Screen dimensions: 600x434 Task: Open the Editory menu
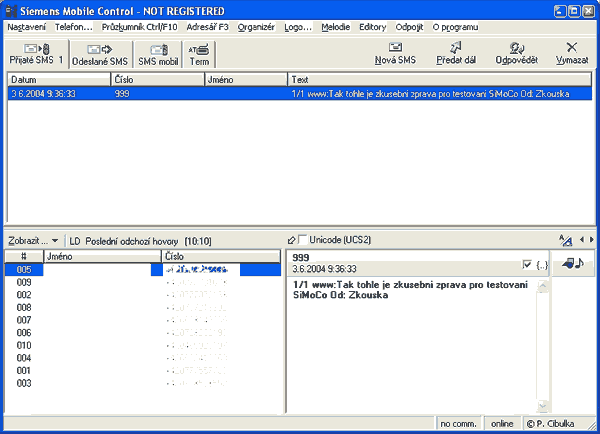point(372,27)
